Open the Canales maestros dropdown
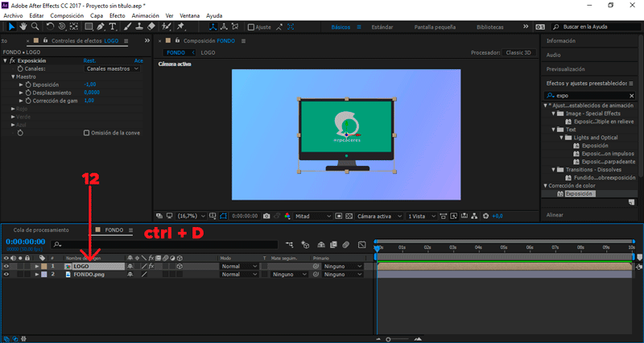The image size is (644, 343). 113,68
